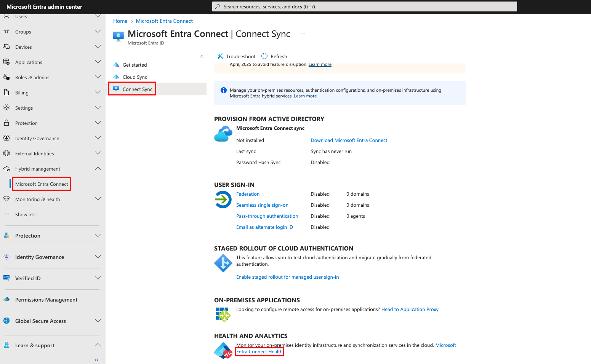
Task: Open Pass-through authentication link
Action: (267, 216)
